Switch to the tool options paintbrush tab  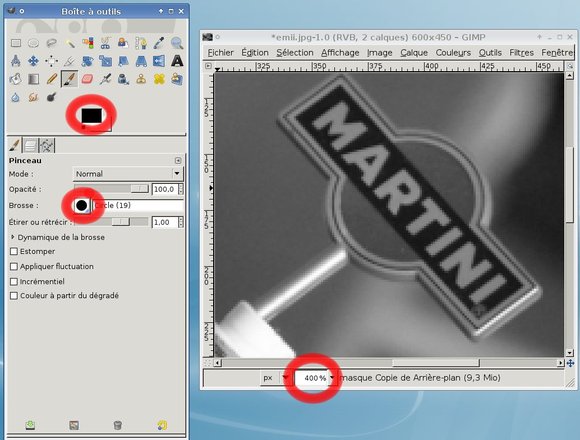pos(14,145)
